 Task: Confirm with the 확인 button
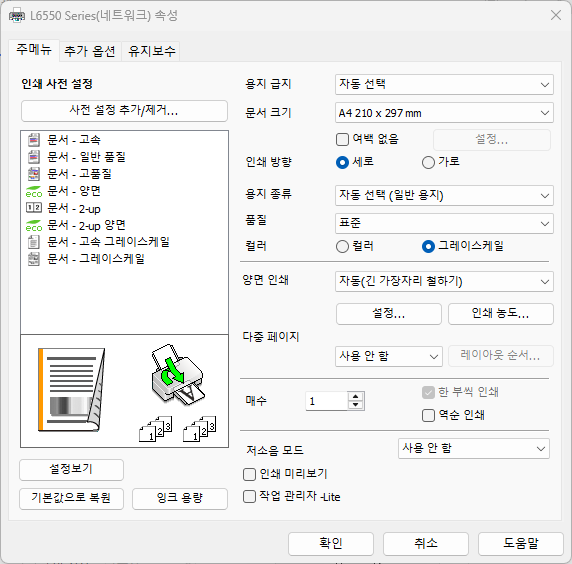point(331,544)
